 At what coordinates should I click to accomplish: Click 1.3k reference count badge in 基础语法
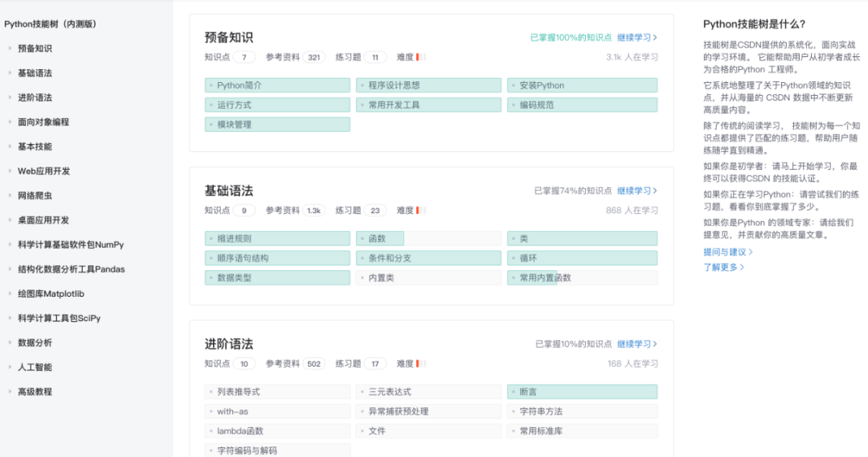pyautogui.click(x=314, y=211)
